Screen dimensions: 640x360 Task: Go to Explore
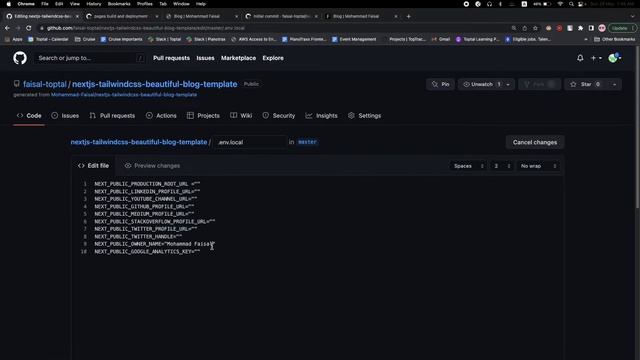pyautogui.click(x=273, y=58)
